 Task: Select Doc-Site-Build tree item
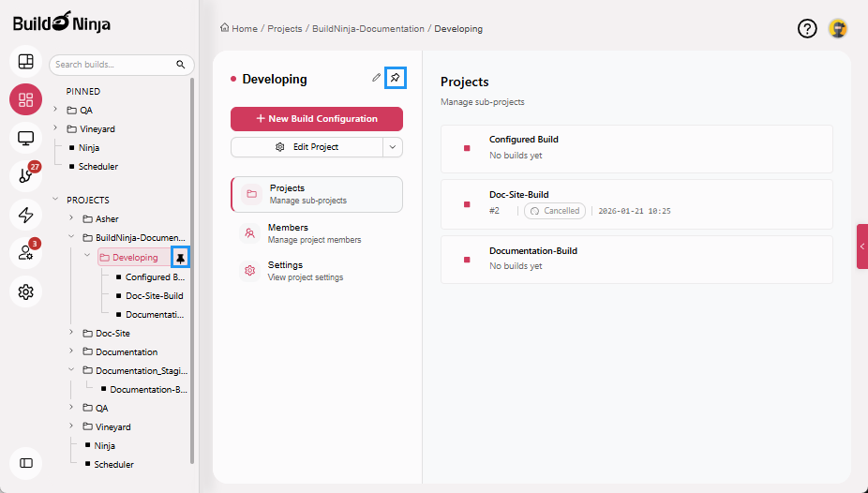click(x=149, y=296)
